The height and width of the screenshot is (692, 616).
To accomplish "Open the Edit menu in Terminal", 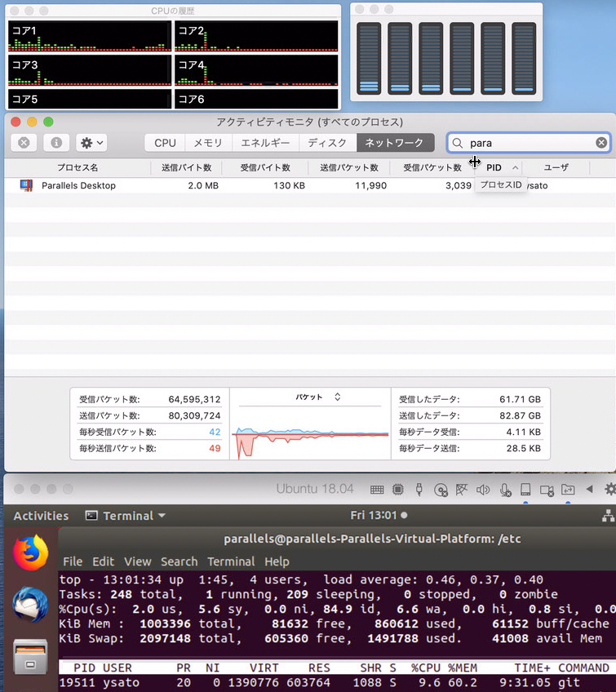I will [103, 561].
